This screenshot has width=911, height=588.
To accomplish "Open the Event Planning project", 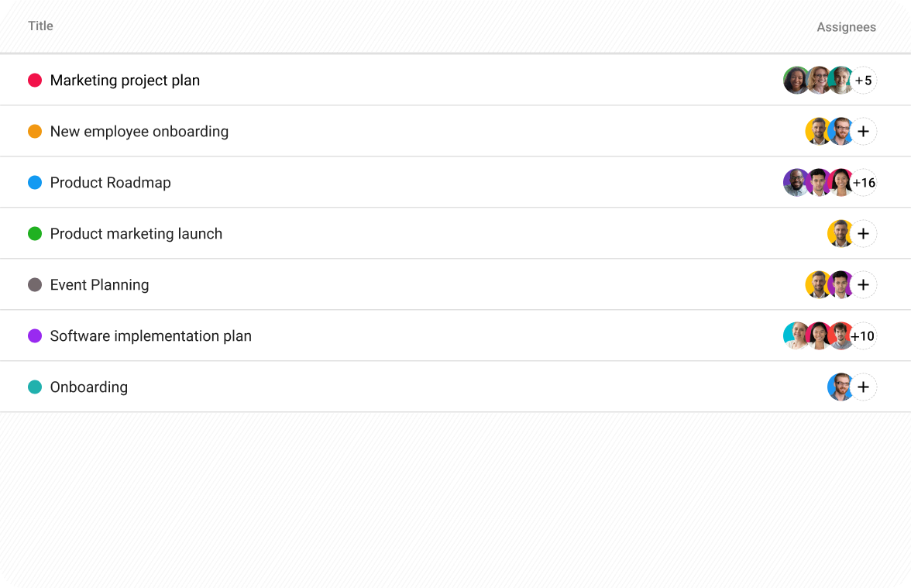I will pyautogui.click(x=99, y=284).
